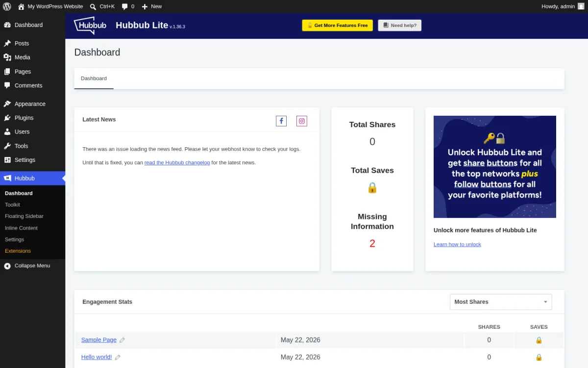The width and height of the screenshot is (588, 368).
Task: Click the Total Shares value 0
Action: 372,142
